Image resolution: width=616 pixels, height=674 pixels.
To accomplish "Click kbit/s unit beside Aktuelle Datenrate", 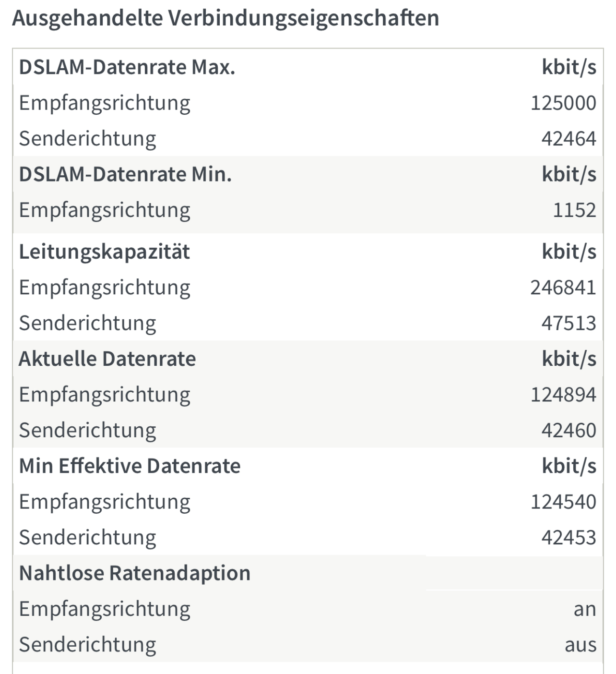I will coord(569,359).
